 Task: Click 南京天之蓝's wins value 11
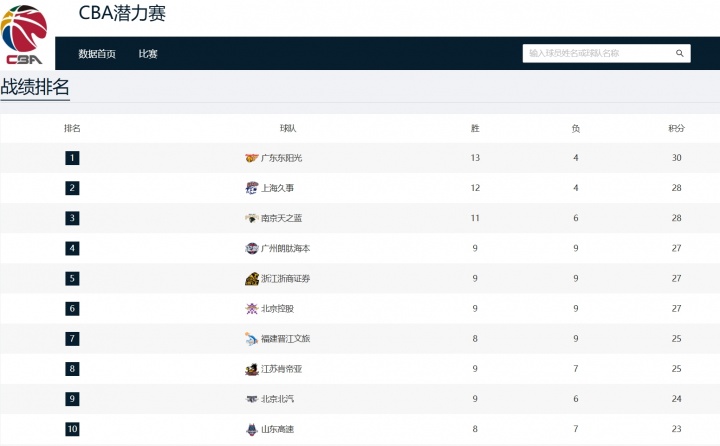(x=475, y=218)
